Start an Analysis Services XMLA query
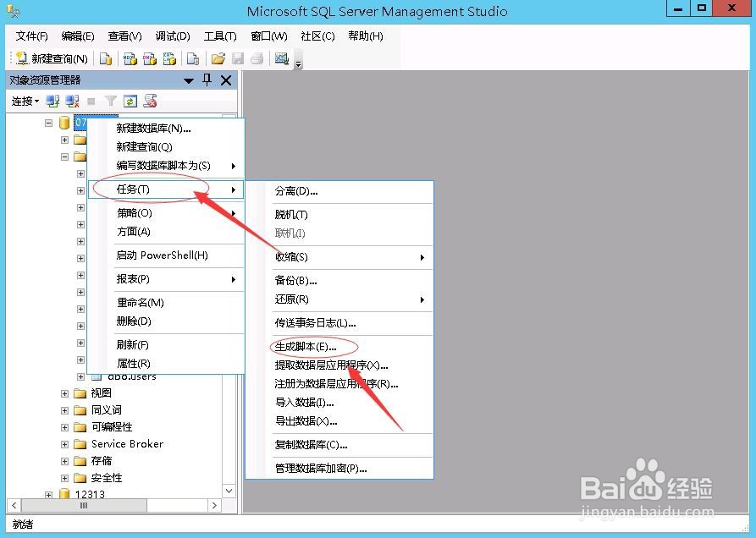This screenshot has height=538, width=756. (169, 58)
